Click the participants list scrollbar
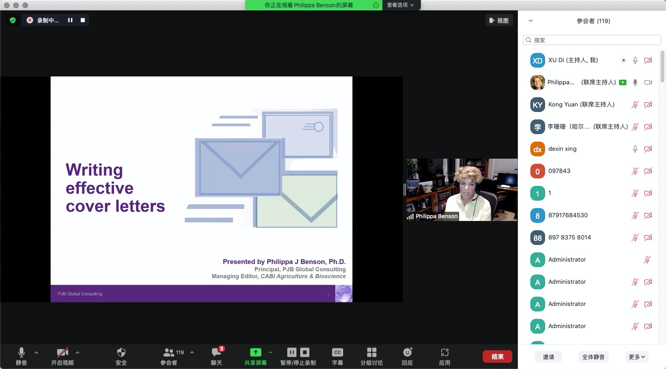 point(662,66)
